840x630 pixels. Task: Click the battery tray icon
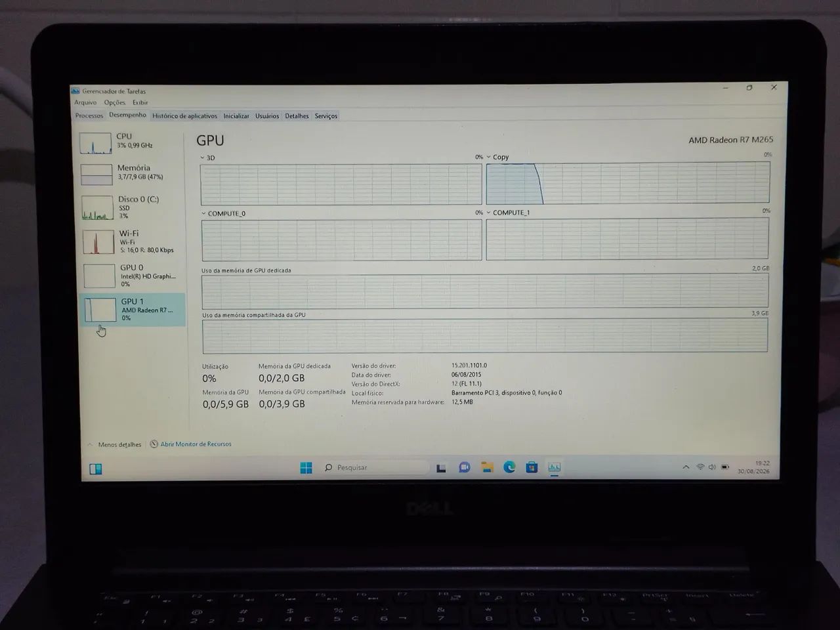coord(725,467)
